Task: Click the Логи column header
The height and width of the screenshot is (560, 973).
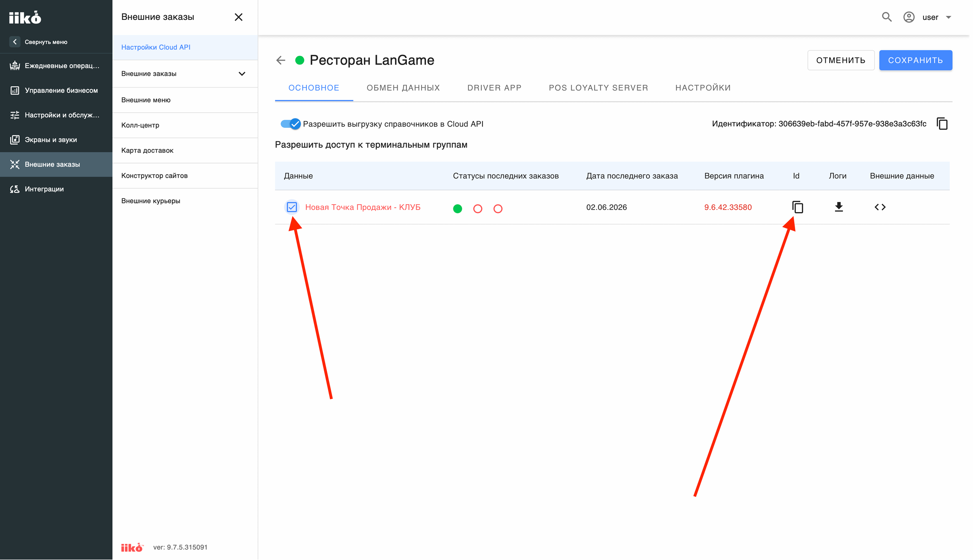Action: coord(838,176)
